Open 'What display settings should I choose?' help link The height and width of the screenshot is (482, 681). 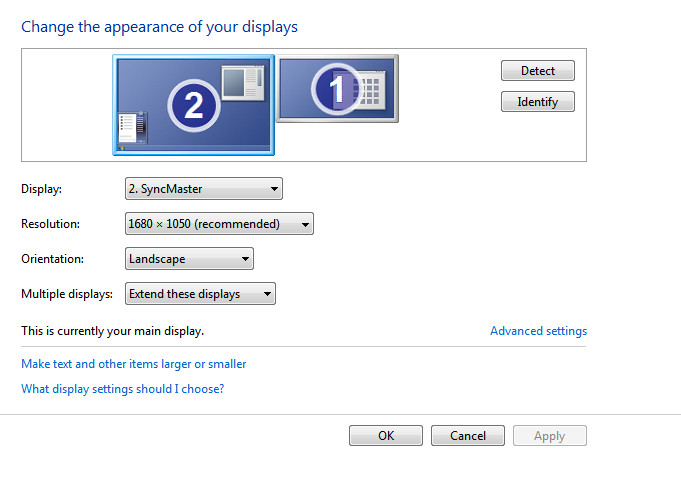(x=122, y=389)
